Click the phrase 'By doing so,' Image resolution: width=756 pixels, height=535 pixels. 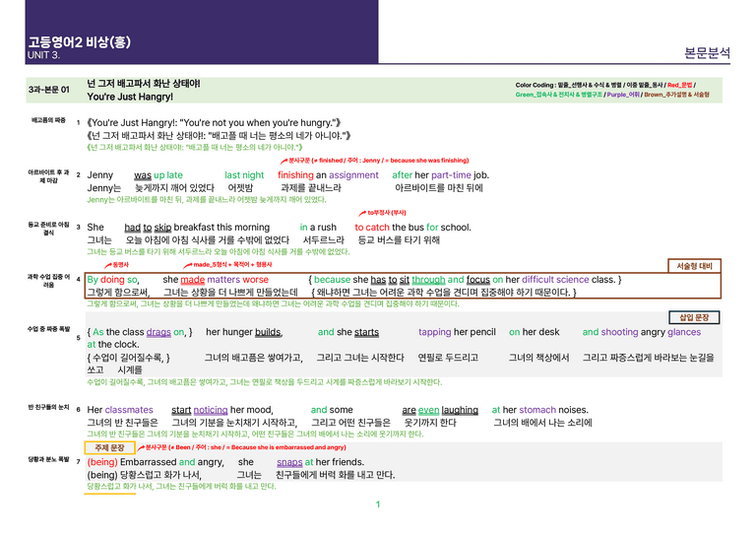(113, 280)
